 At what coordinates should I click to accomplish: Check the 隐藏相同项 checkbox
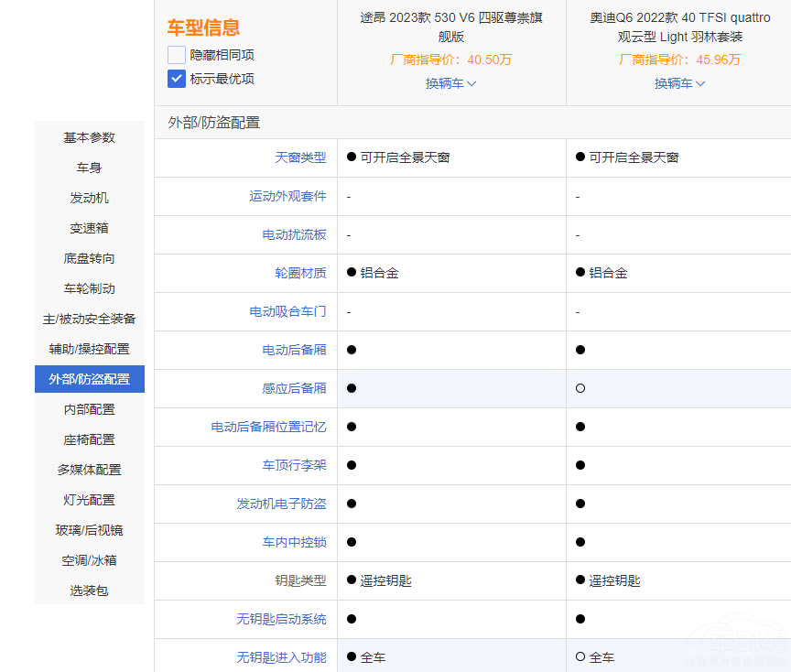[x=177, y=55]
